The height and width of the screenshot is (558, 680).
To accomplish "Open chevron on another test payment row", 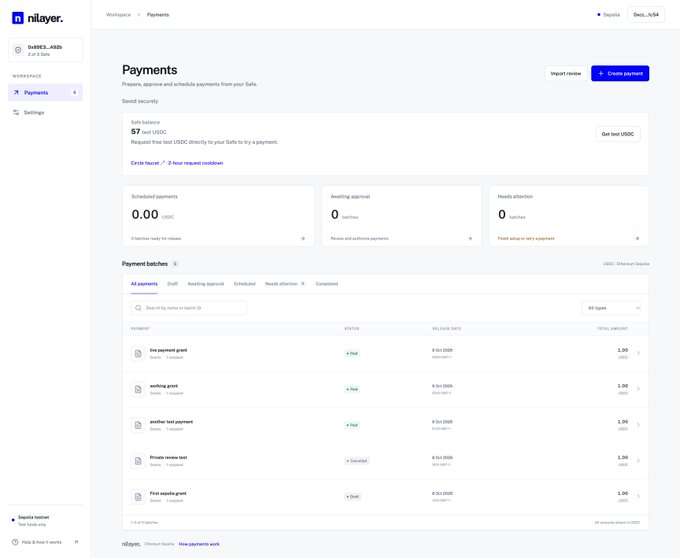I will [x=638, y=424].
